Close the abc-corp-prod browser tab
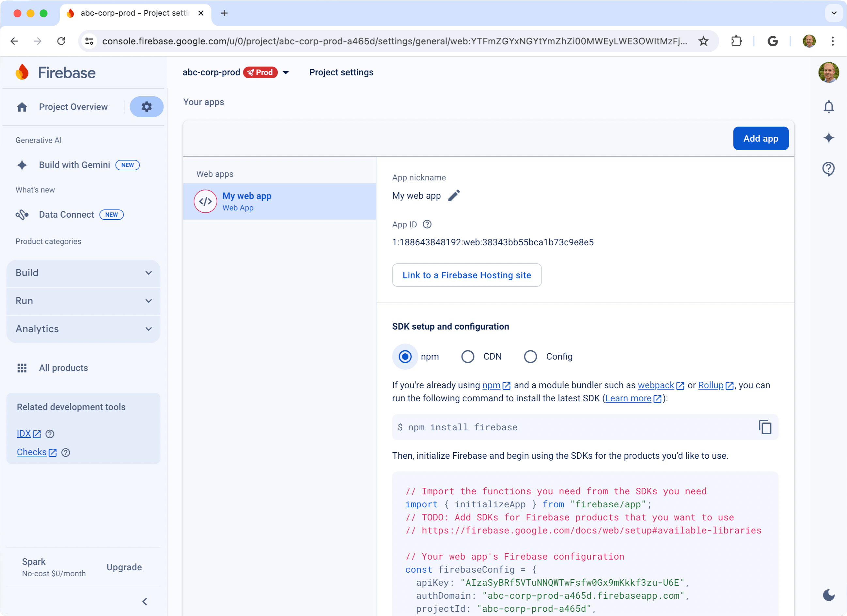 tap(201, 13)
